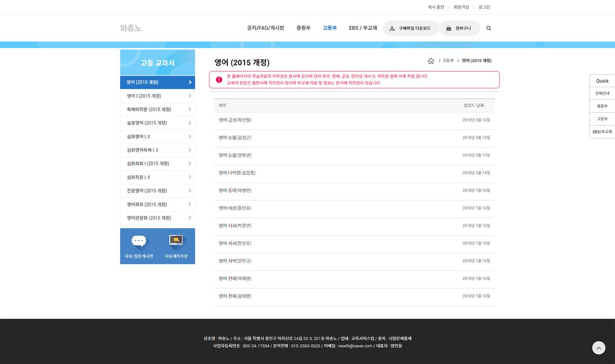Open 영어 천재(이재영) row
The width and height of the screenshot is (615, 364).
354,279
